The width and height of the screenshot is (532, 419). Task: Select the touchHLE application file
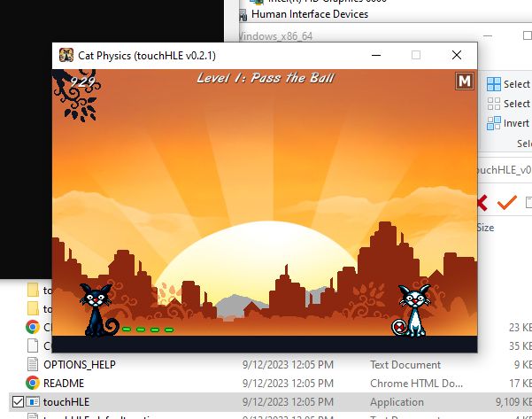tap(66, 402)
